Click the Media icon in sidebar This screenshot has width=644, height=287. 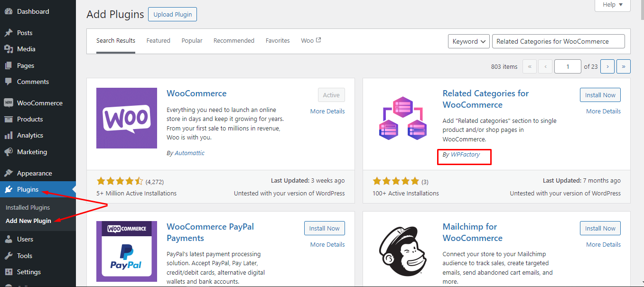pos(8,49)
